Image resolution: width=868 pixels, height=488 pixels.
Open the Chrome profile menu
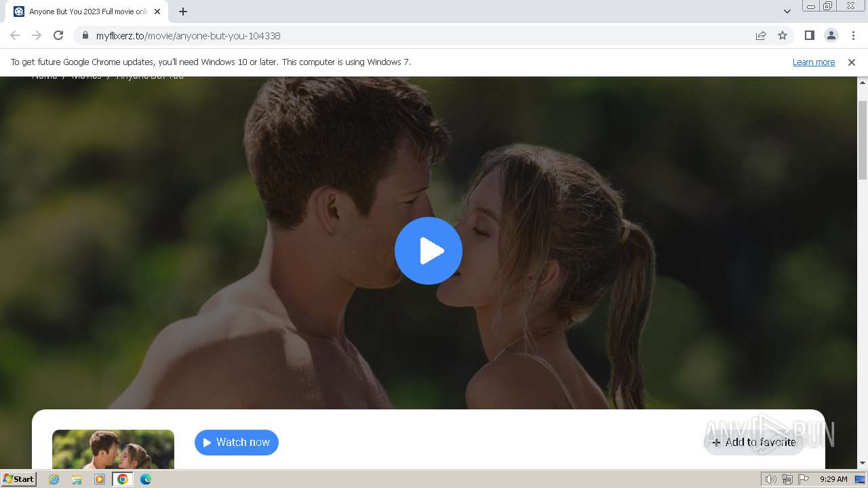[x=831, y=35]
